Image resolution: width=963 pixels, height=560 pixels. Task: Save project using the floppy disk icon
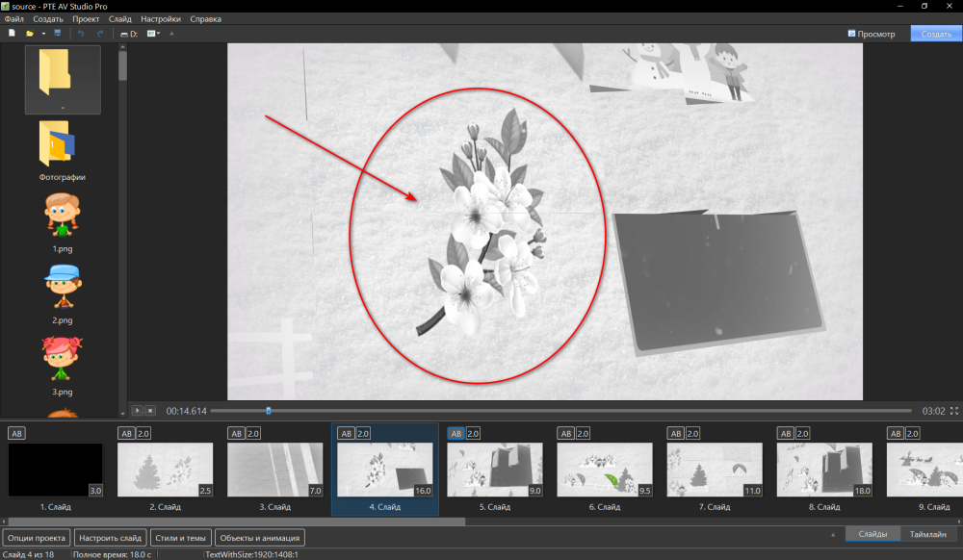[x=58, y=34]
